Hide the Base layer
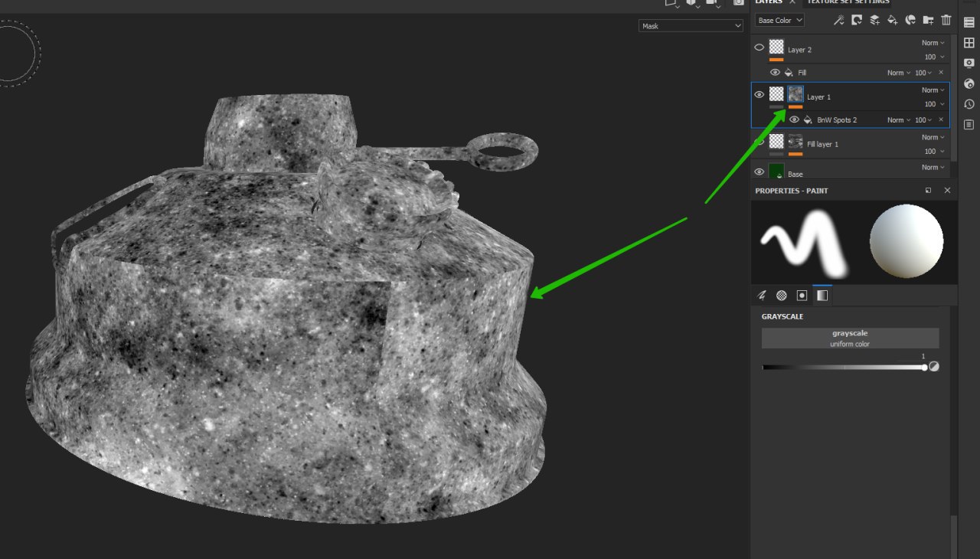The width and height of the screenshot is (980, 559). point(759,172)
